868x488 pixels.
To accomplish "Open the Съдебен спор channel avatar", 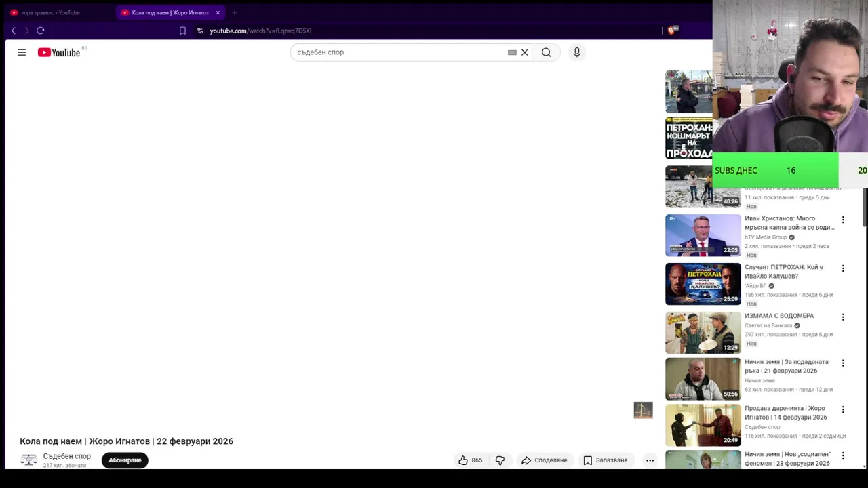I will (28, 460).
